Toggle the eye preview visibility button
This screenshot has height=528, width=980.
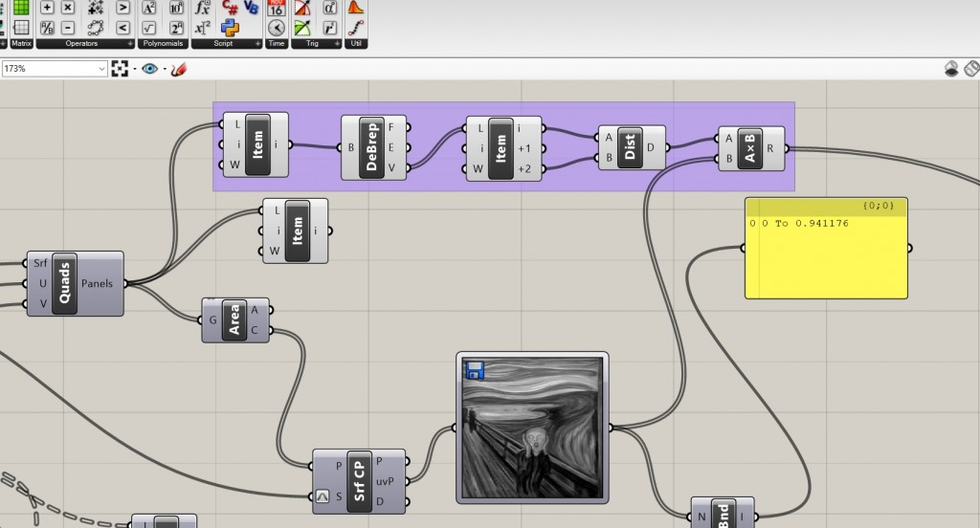(x=149, y=69)
